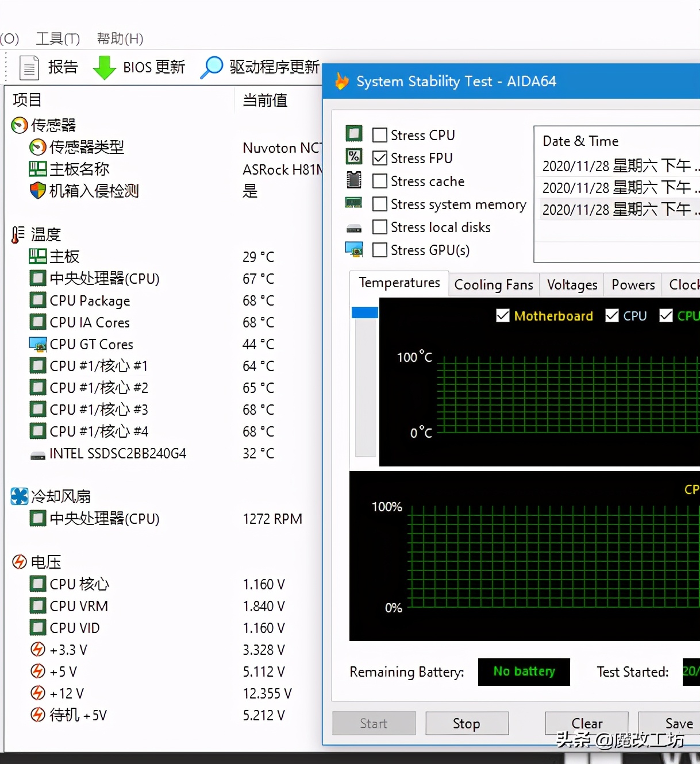This screenshot has width=700, height=764.
Task: Open the Help (帮助) menu
Action: coord(120,38)
